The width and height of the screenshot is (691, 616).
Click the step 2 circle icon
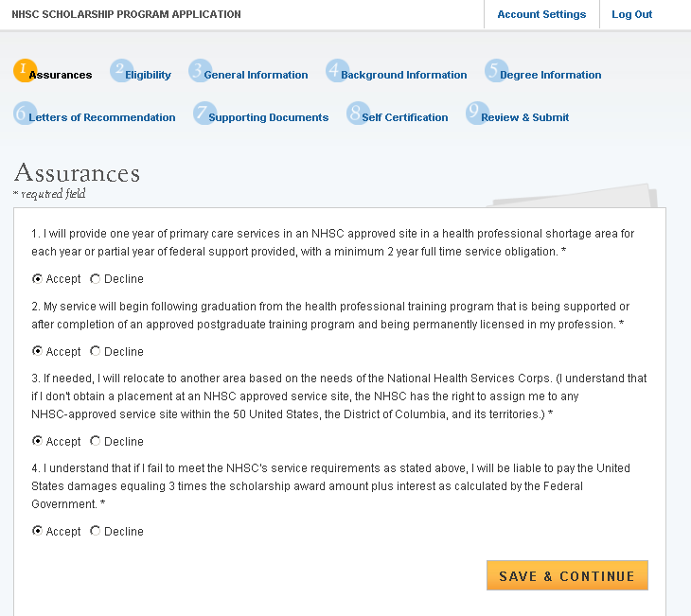point(120,70)
